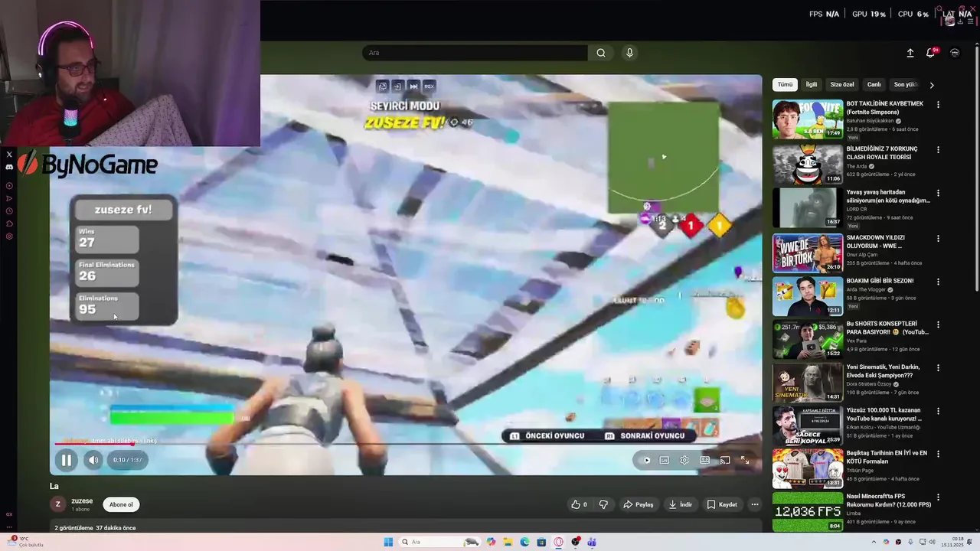Save video with Kaydet
This screenshot has height=551, width=980.
tap(722, 504)
